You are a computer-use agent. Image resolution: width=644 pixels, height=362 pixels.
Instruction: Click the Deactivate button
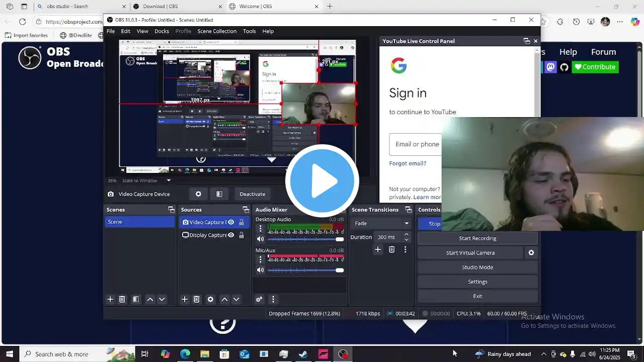tap(252, 194)
